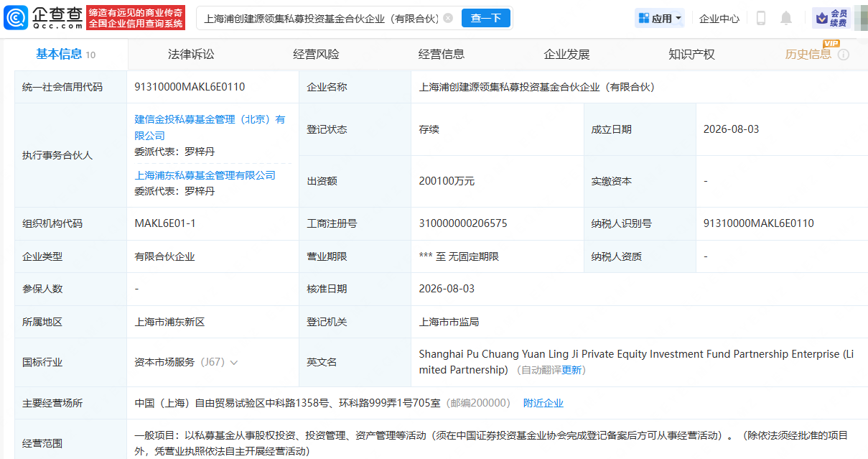
Task: Click the Qcc.com logo
Action: click(x=44, y=18)
